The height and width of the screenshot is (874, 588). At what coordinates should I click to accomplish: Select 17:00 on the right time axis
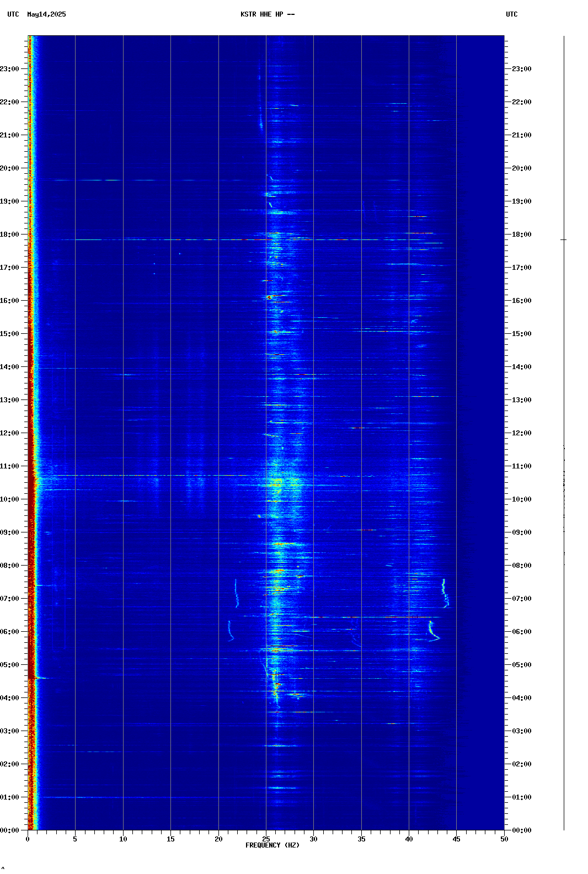(x=522, y=268)
